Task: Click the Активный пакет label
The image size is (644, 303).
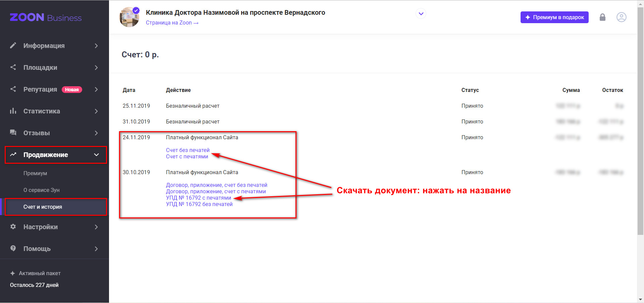Action: click(x=40, y=273)
